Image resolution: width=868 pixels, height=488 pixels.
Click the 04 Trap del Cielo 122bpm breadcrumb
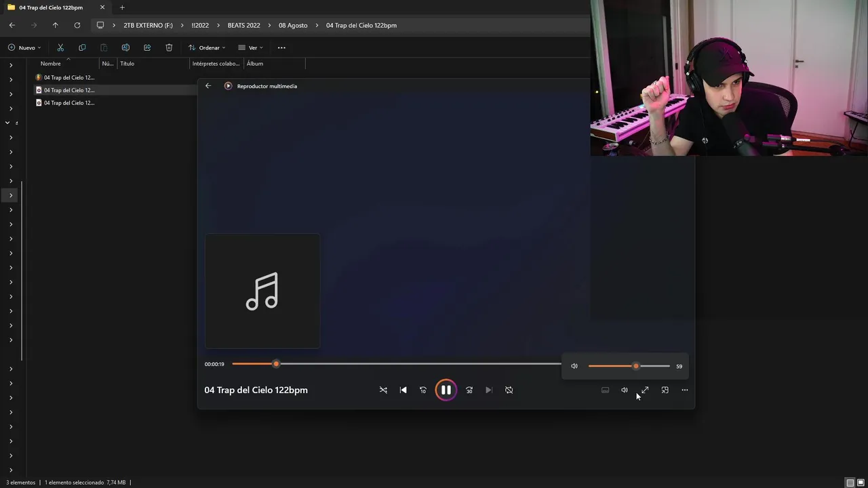point(361,25)
